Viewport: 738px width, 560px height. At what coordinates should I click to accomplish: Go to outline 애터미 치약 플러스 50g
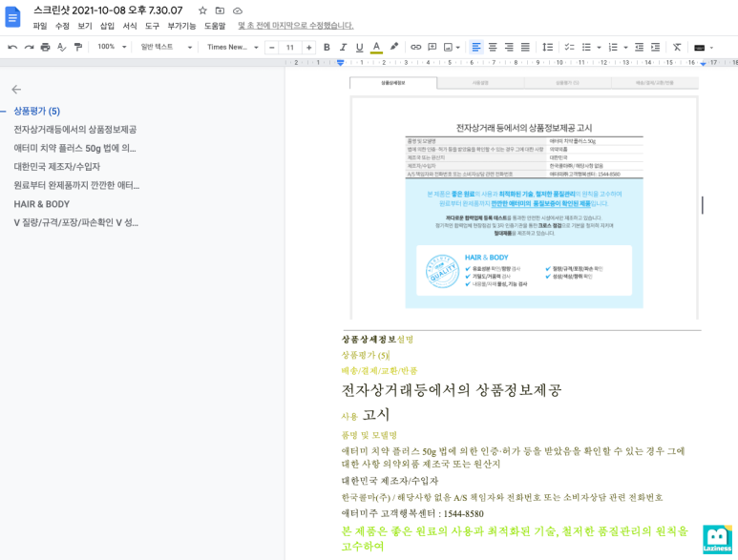coord(74,149)
